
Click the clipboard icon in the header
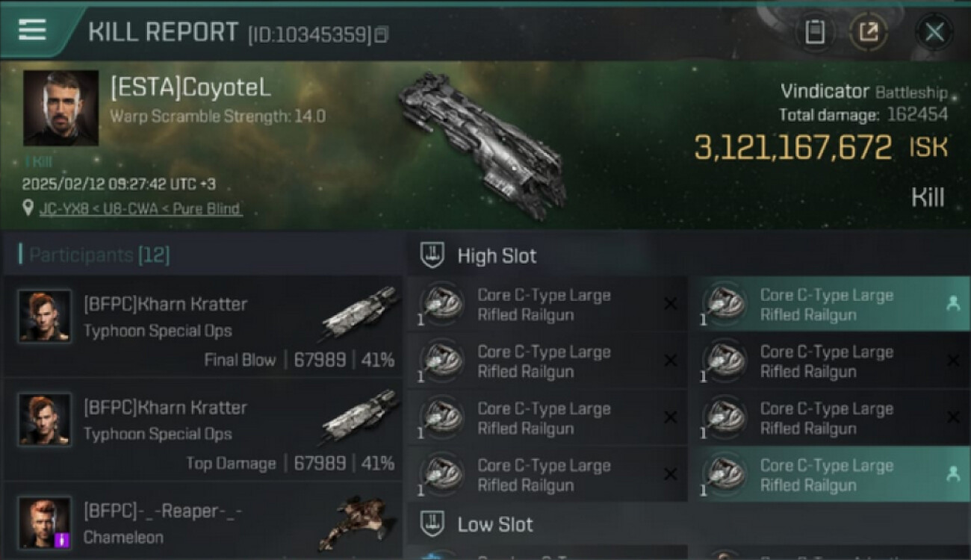tap(815, 32)
